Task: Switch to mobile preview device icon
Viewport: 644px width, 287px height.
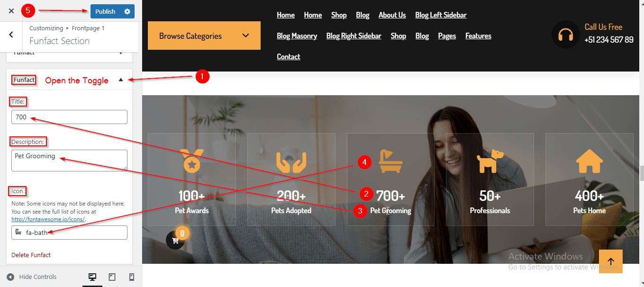Action: tap(132, 277)
